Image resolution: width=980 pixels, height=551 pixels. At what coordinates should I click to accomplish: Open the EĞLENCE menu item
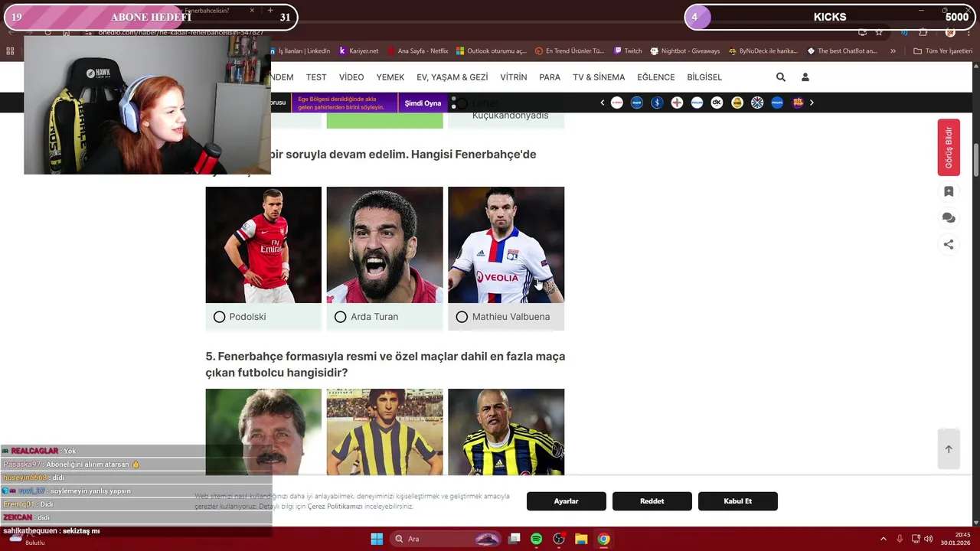point(656,77)
